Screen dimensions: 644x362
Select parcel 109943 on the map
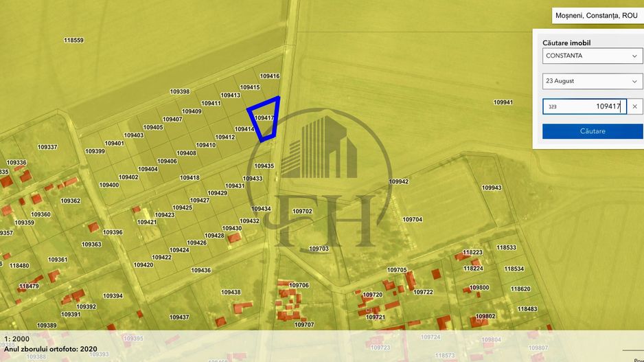pos(492,188)
